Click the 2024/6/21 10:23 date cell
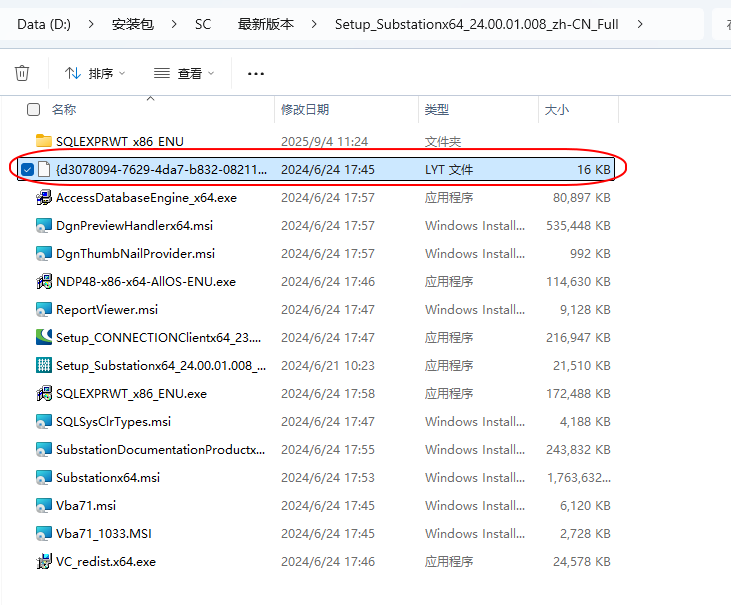 pos(328,365)
